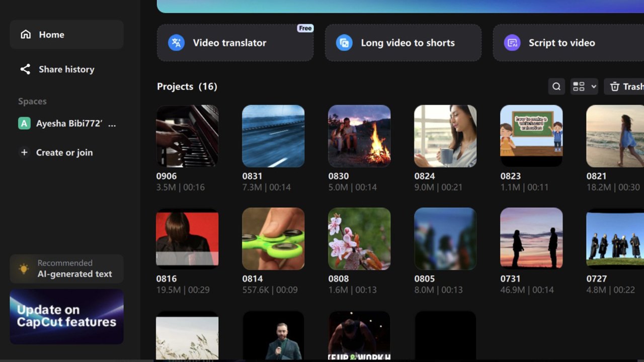Click the plus icon for Create or join

click(24, 152)
